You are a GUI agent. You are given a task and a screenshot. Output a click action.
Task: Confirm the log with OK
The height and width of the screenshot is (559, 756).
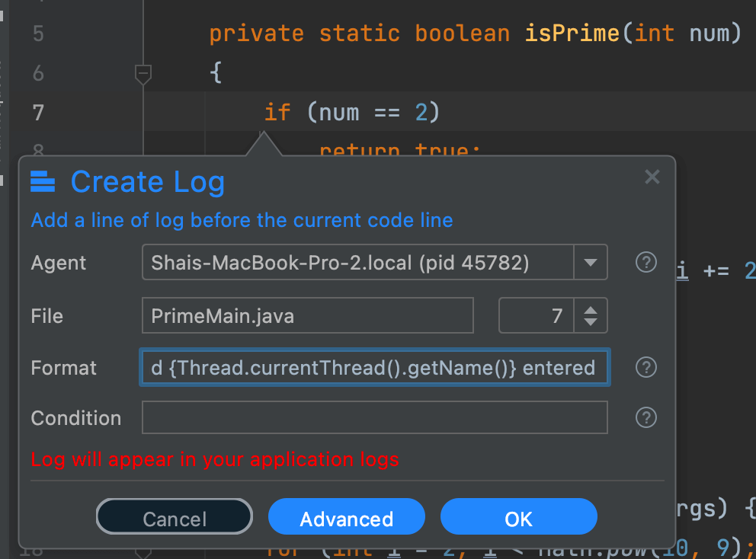click(x=519, y=516)
